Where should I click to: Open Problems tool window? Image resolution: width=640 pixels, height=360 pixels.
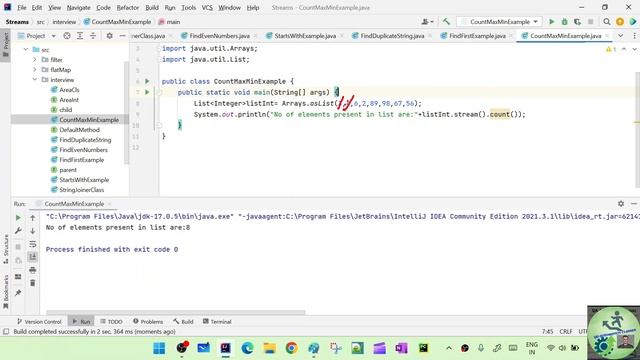148,322
